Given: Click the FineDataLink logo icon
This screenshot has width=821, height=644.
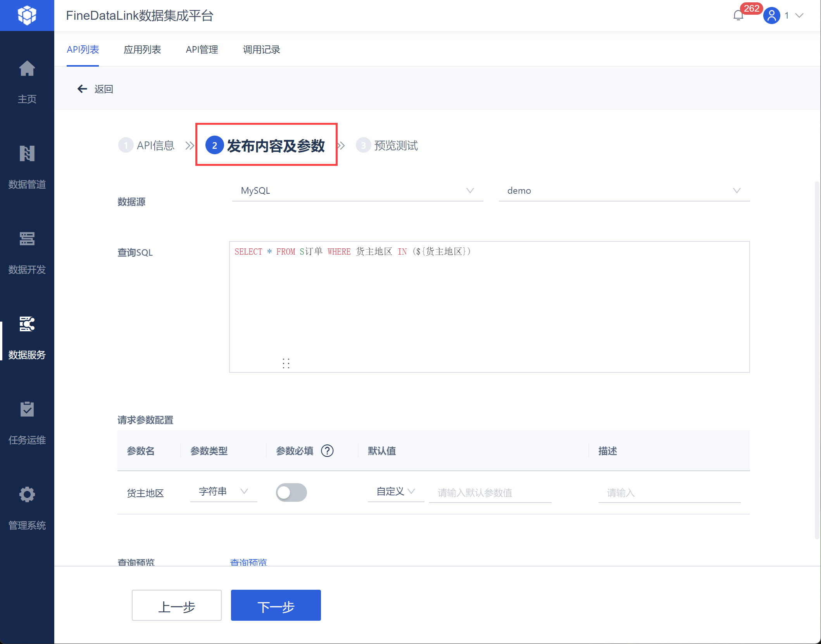Looking at the screenshot, I should tap(27, 15).
